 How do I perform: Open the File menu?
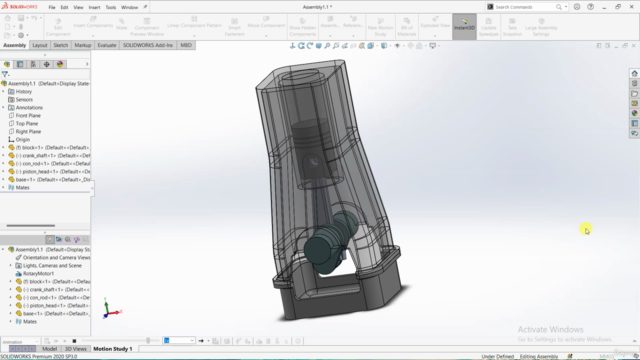(52, 7)
